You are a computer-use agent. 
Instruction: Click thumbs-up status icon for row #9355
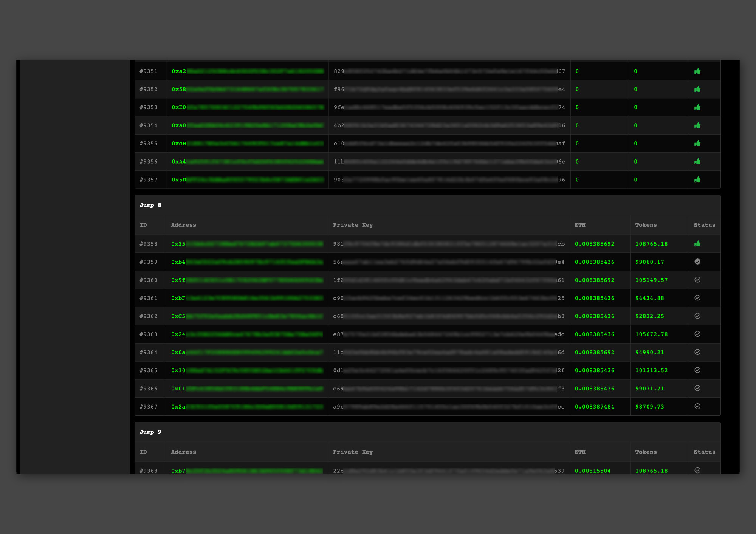coord(697,143)
